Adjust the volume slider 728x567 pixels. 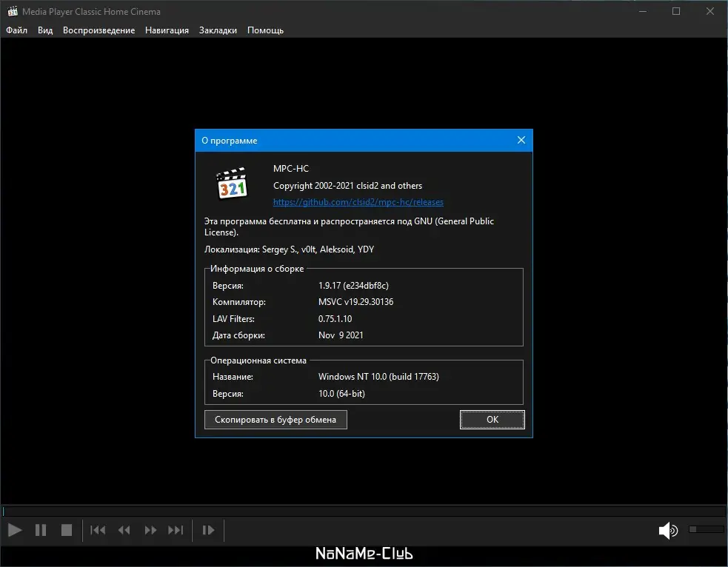707,529
